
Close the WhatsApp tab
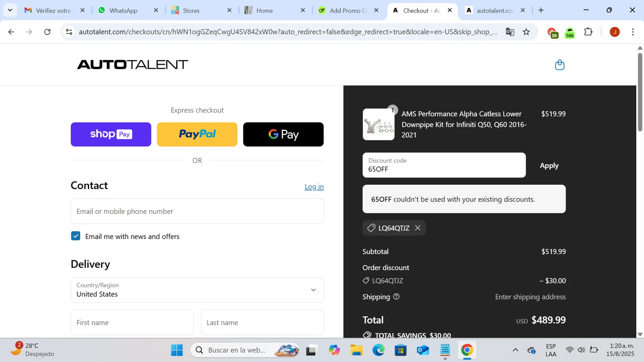(x=156, y=10)
